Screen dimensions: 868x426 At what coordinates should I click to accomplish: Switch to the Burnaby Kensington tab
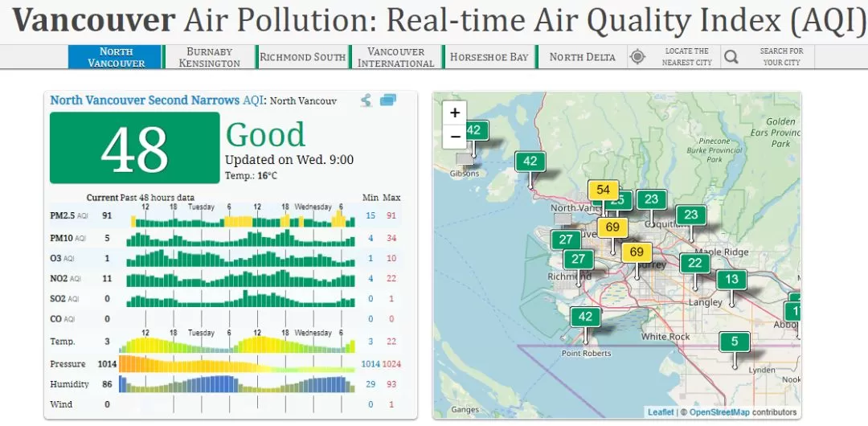tap(209, 57)
